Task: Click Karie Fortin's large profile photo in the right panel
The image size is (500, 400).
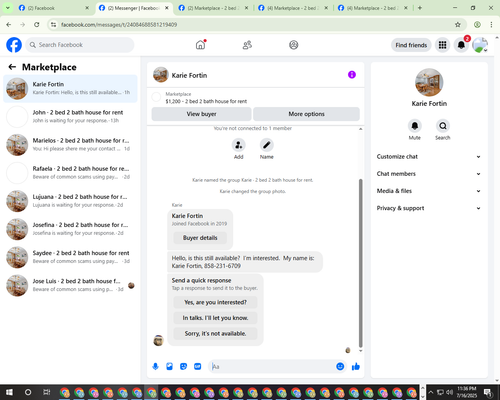Action: pyautogui.click(x=429, y=82)
